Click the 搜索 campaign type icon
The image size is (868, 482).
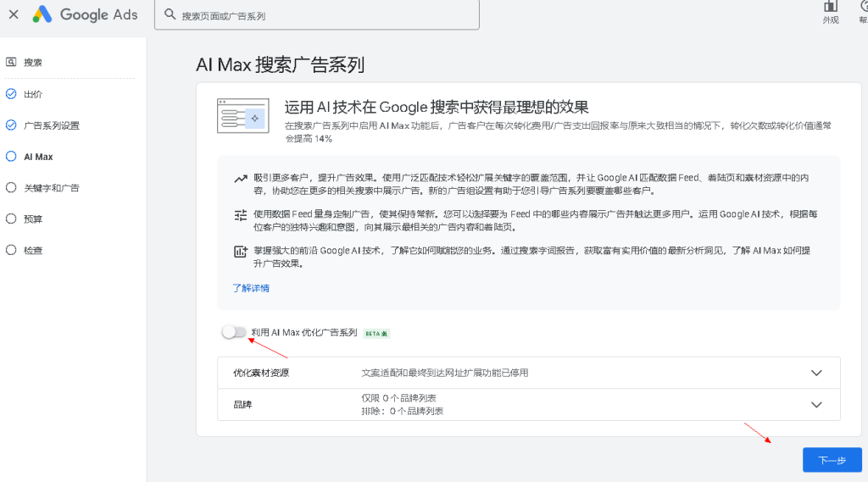pos(11,62)
